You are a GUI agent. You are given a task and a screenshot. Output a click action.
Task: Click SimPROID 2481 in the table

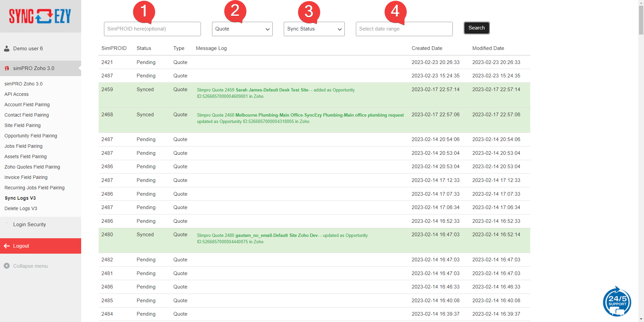click(107, 273)
